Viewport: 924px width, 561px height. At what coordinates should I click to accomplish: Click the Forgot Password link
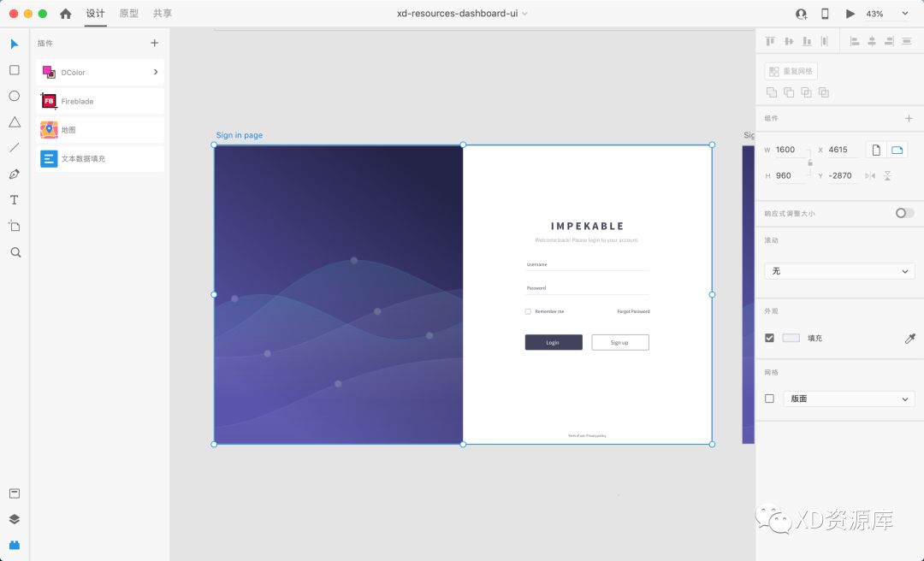tap(633, 312)
